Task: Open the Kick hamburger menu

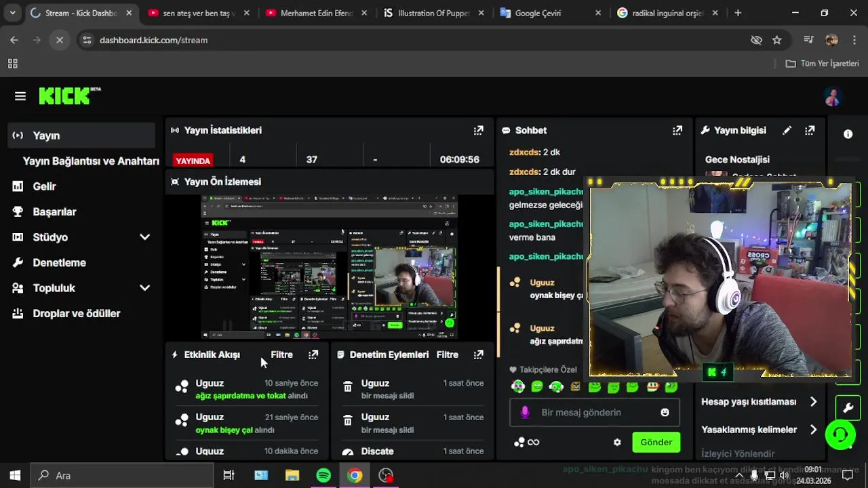Action: [20, 96]
